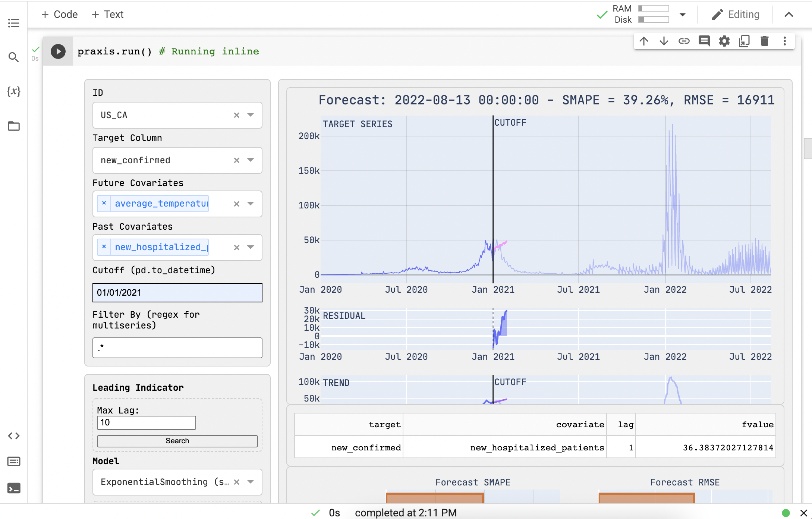Clear the US_CA ID selection

[x=236, y=115]
